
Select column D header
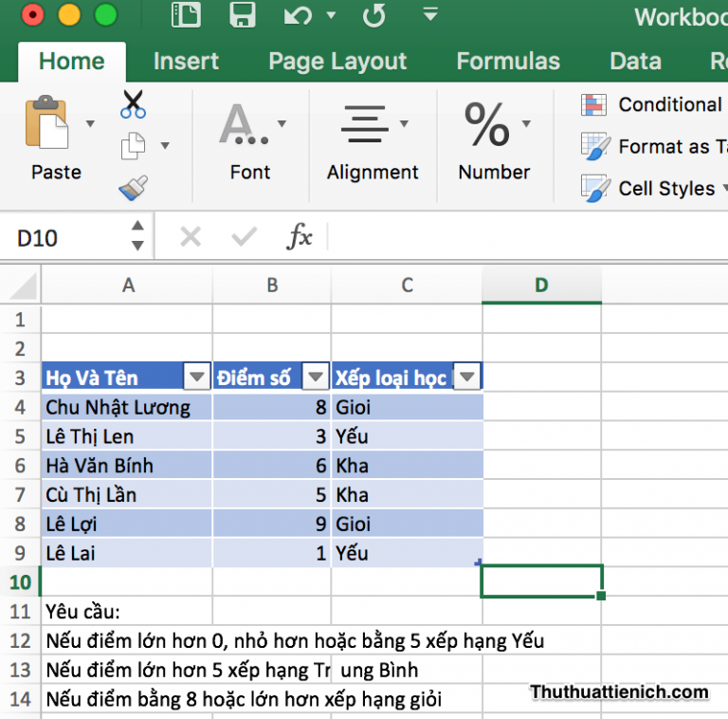541,285
